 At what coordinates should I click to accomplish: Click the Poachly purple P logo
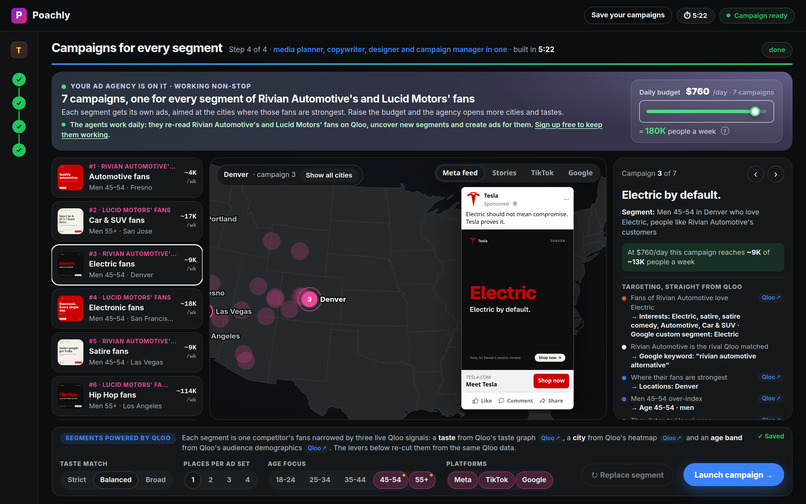[19, 15]
